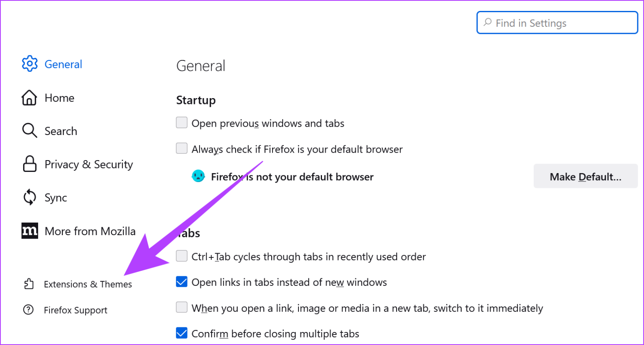Open the Privacy & Security section
The height and width of the screenshot is (345, 644).
click(88, 164)
